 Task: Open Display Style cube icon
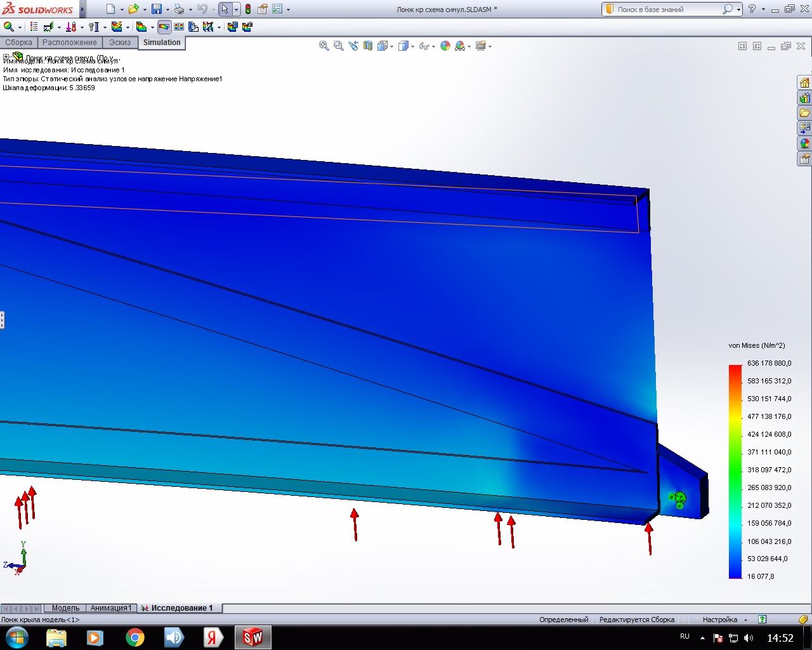[403, 46]
